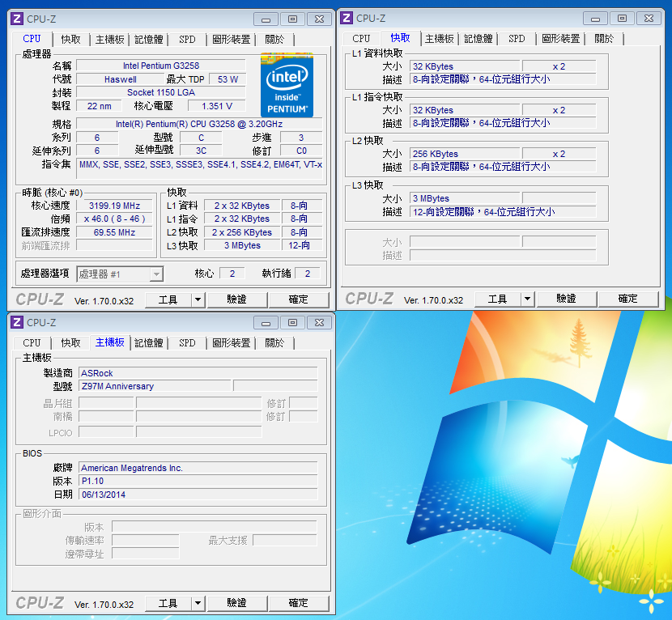The height and width of the screenshot is (620, 672).
Task: Expand the 工具 arrow in the CPU tab window
Action: (x=198, y=299)
